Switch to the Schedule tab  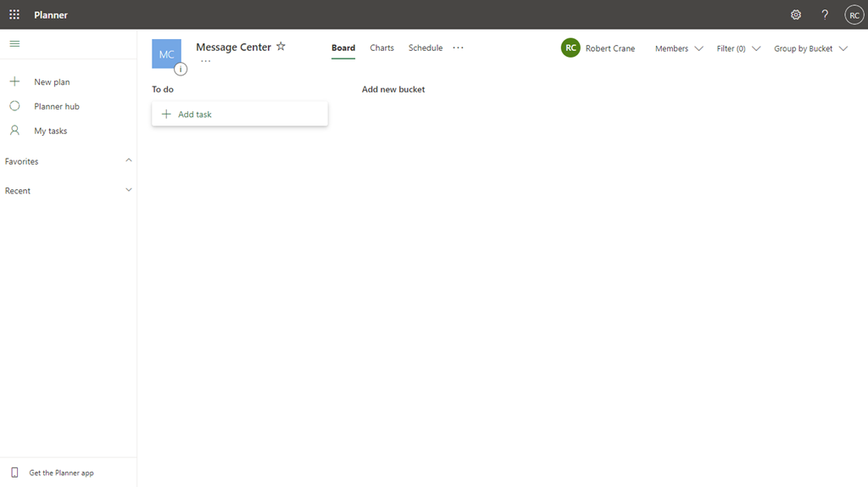click(426, 48)
